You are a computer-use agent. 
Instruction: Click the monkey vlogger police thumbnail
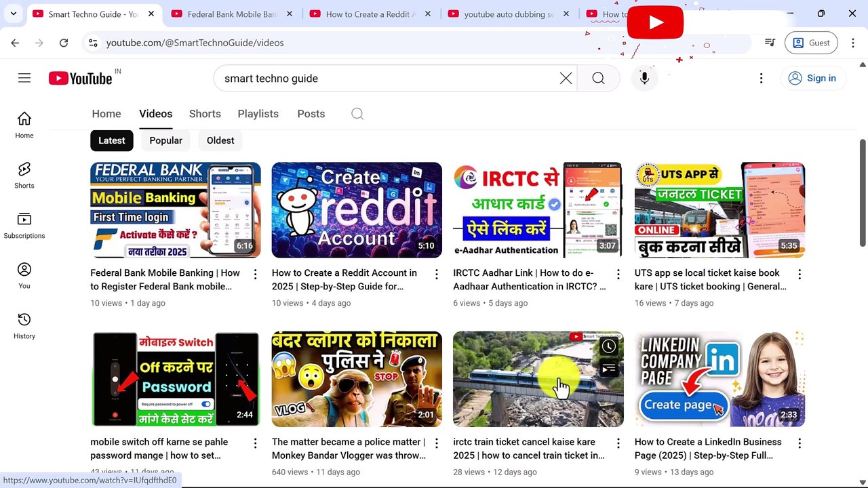click(357, 379)
